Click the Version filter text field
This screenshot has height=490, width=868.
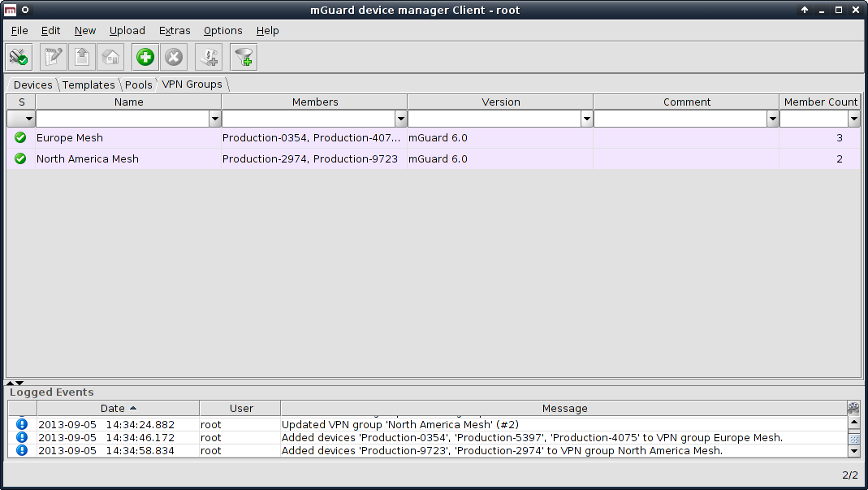(x=494, y=119)
